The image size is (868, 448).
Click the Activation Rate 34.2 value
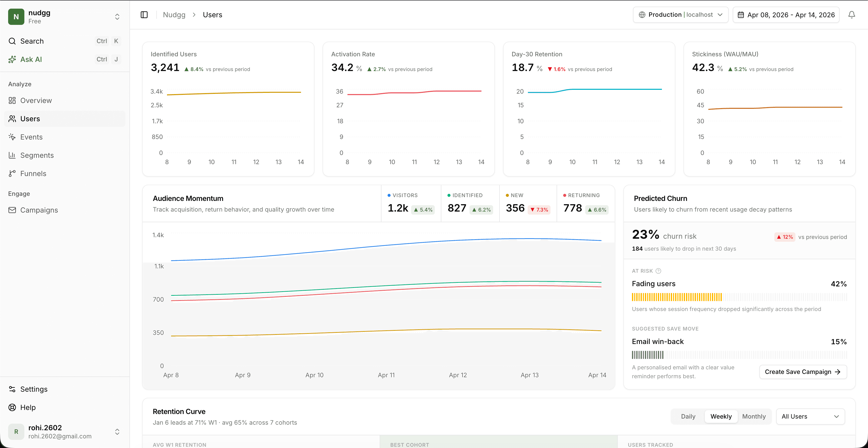pos(342,68)
